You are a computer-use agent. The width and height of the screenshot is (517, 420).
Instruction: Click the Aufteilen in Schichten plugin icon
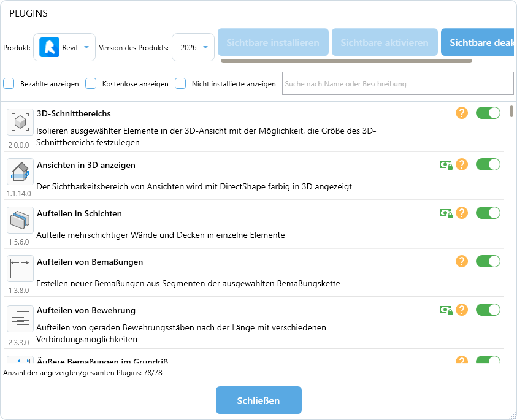pos(20,220)
